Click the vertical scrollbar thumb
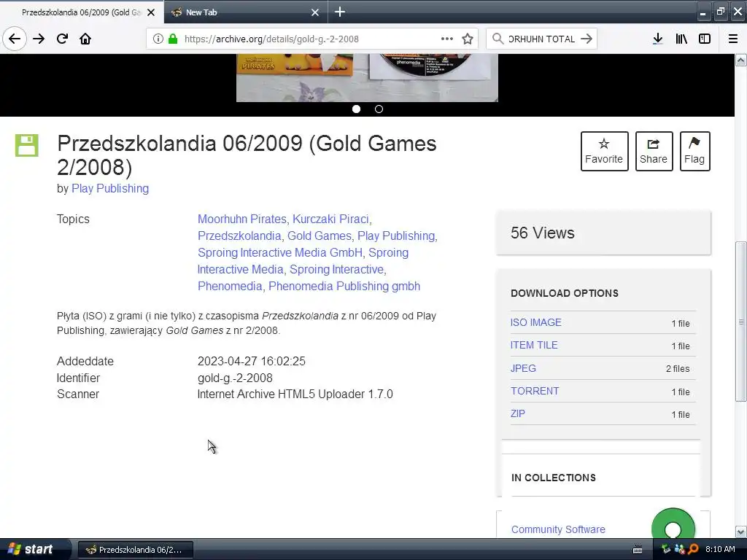This screenshot has width=747, height=560. click(x=741, y=322)
